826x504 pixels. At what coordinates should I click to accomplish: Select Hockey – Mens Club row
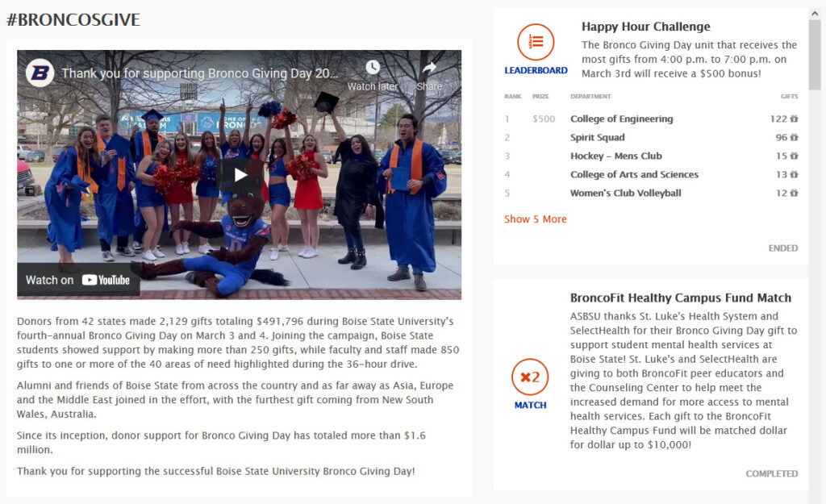click(651, 156)
